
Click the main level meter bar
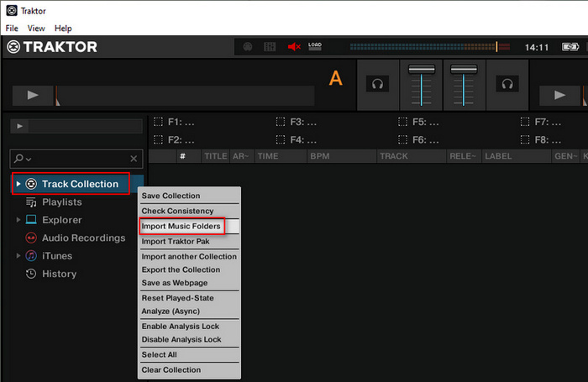[x=430, y=47]
